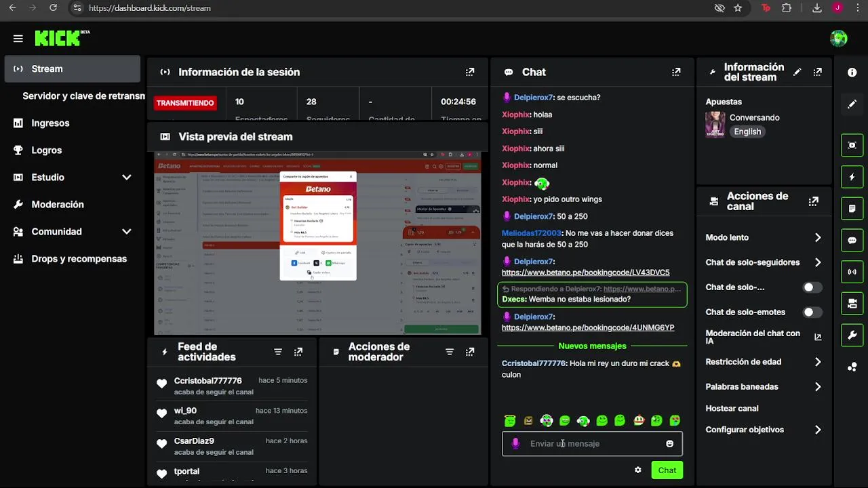Image resolution: width=868 pixels, height=488 pixels.
Task: Click the chat bubble icon in right rail
Action: pyautogui.click(x=852, y=241)
